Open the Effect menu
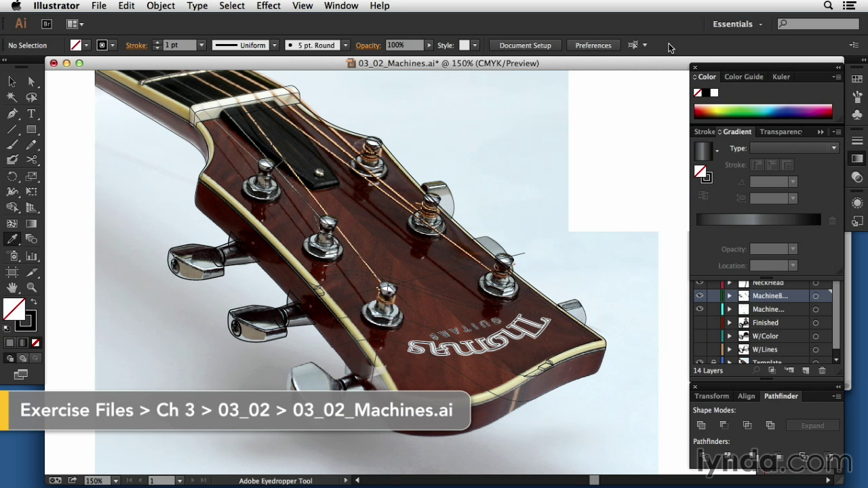 pos(269,5)
